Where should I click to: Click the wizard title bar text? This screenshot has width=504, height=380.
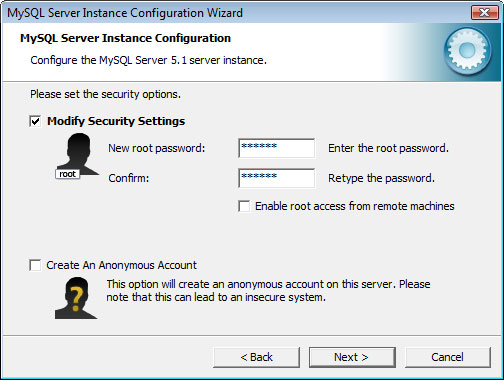(125, 13)
